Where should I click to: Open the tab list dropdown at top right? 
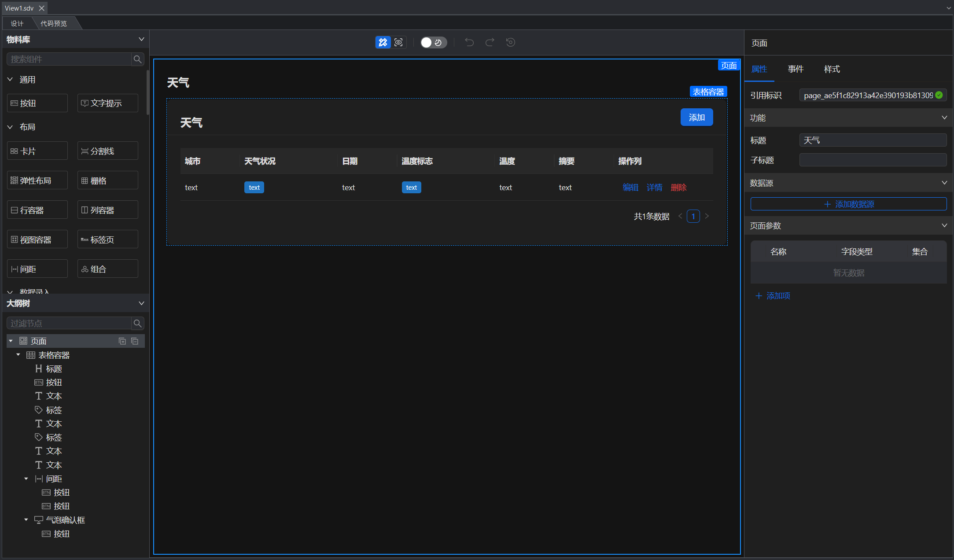pyautogui.click(x=948, y=8)
